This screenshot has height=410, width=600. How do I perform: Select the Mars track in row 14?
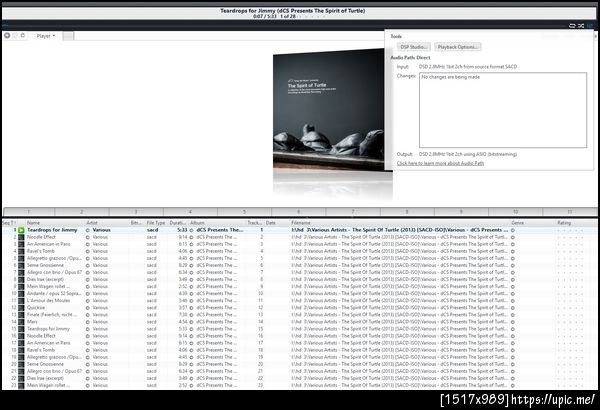(32, 322)
